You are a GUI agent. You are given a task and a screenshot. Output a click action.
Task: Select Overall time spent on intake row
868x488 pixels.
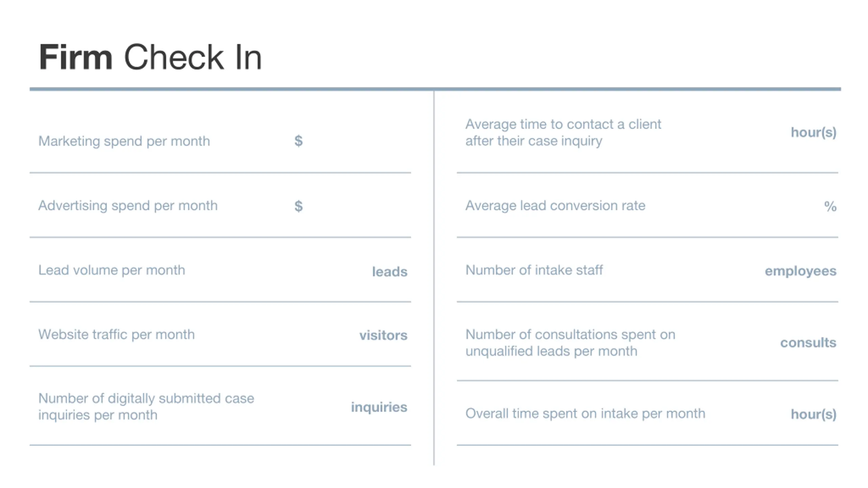(x=647, y=413)
